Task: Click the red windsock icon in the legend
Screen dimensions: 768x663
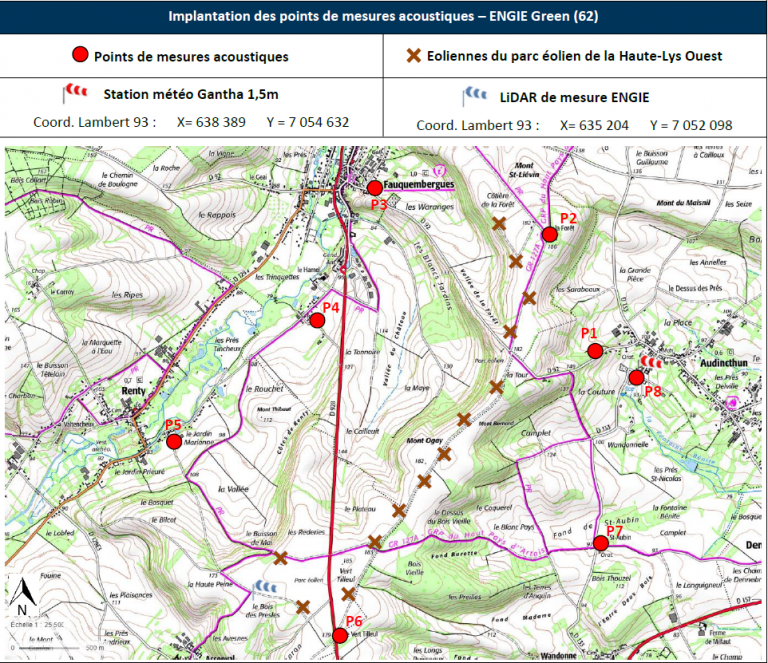Action: (x=76, y=95)
